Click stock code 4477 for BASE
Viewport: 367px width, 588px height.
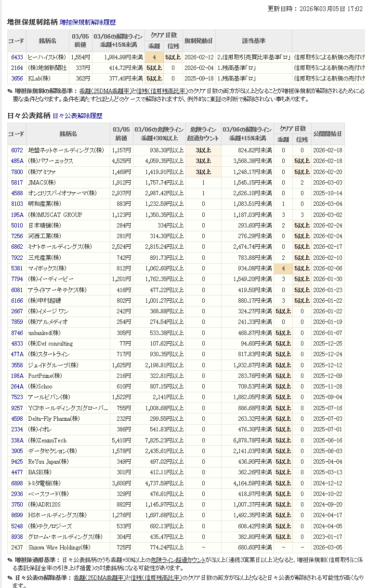click(x=17, y=472)
